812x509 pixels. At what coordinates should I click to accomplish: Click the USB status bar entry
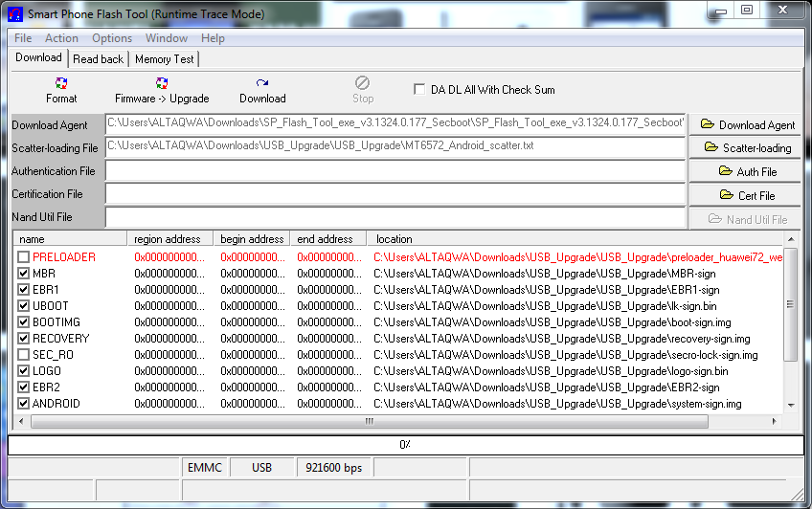tap(261, 468)
